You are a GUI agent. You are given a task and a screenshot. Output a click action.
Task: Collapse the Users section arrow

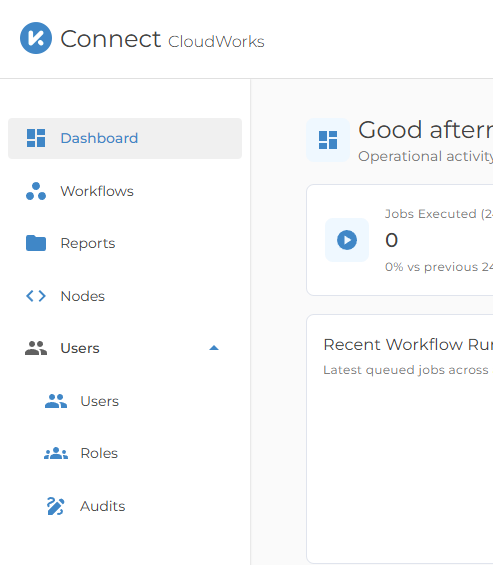point(214,348)
